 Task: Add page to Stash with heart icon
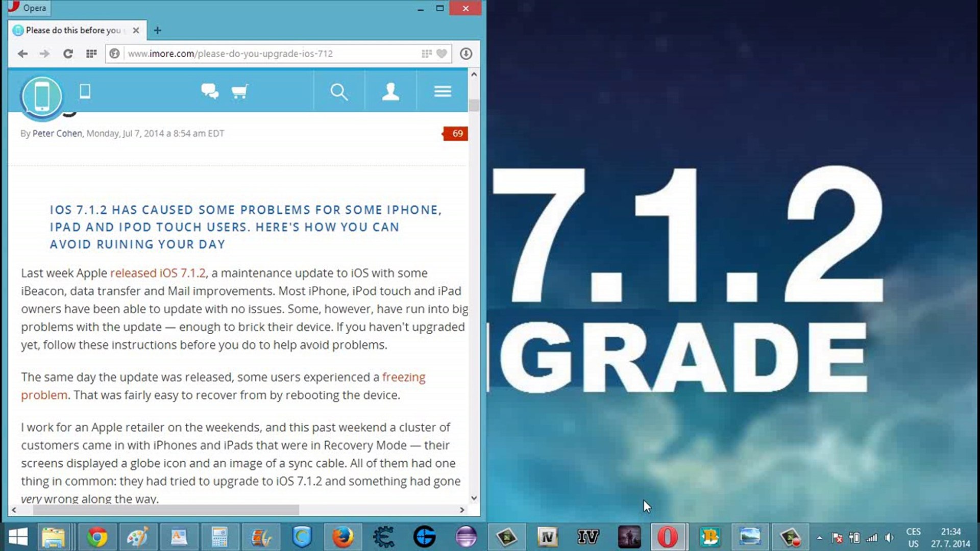click(442, 54)
